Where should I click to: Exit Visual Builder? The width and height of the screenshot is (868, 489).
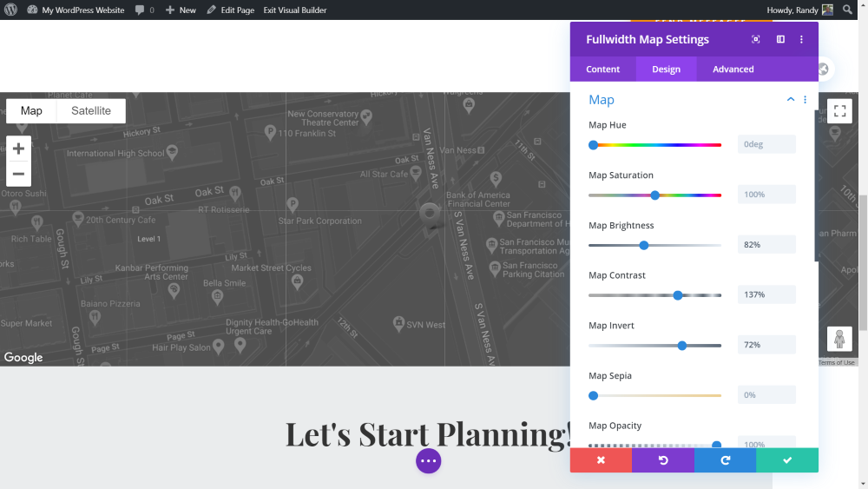pyautogui.click(x=294, y=10)
